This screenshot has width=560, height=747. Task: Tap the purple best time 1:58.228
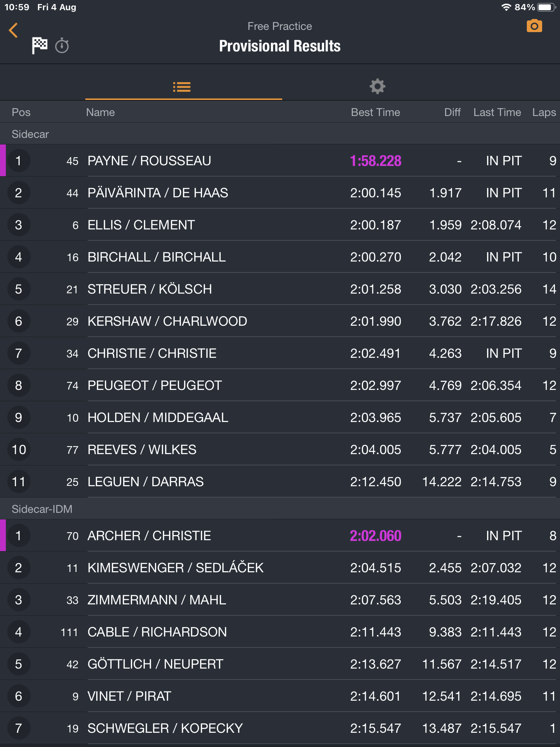coord(375,161)
